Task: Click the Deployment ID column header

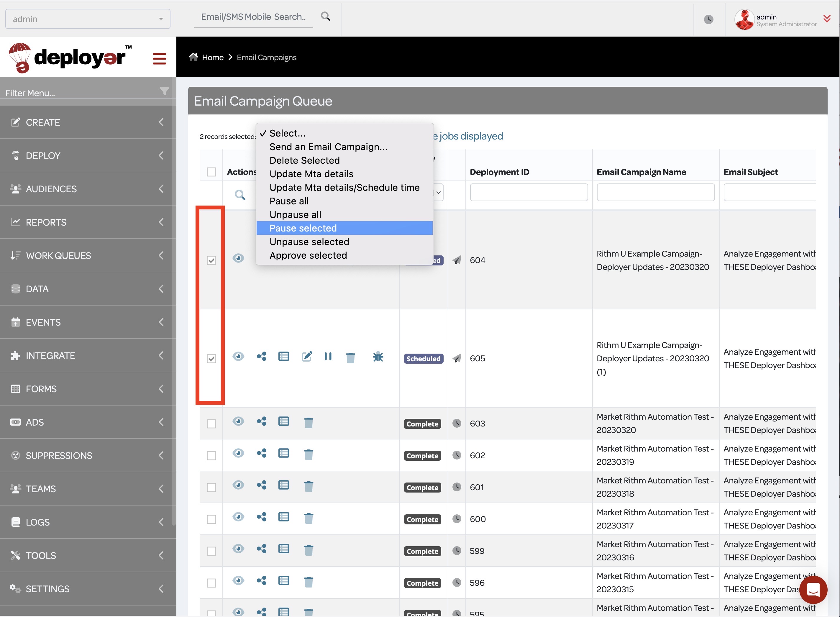Action: click(x=499, y=172)
